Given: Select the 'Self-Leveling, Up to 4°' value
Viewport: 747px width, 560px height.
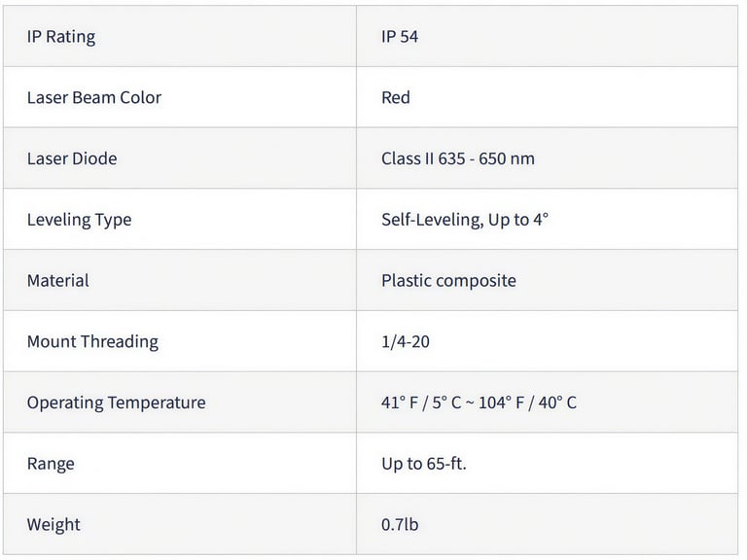Looking at the screenshot, I should point(465,220).
